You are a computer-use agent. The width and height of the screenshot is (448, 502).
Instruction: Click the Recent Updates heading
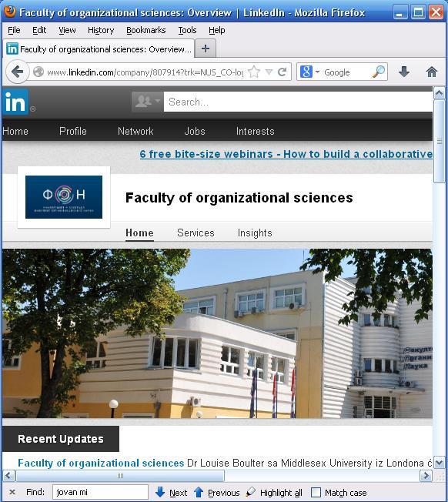point(61,439)
